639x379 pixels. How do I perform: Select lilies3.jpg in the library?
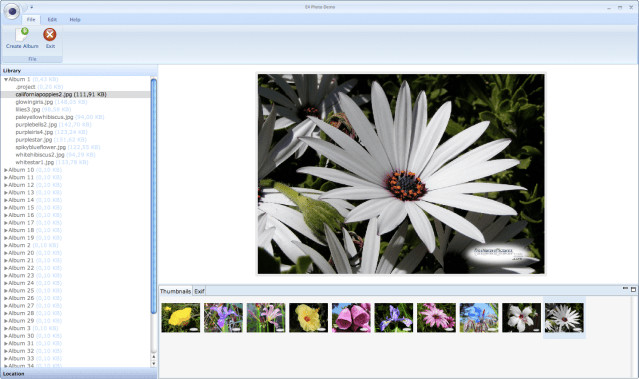pos(43,109)
